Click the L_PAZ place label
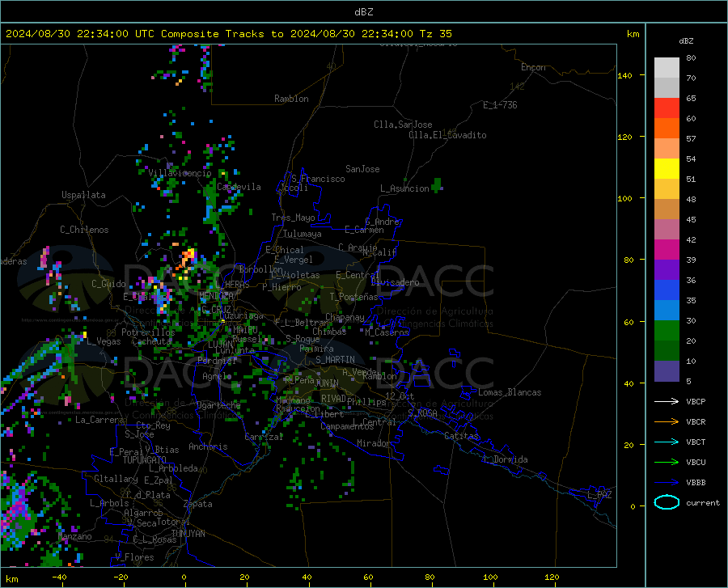 click(599, 495)
